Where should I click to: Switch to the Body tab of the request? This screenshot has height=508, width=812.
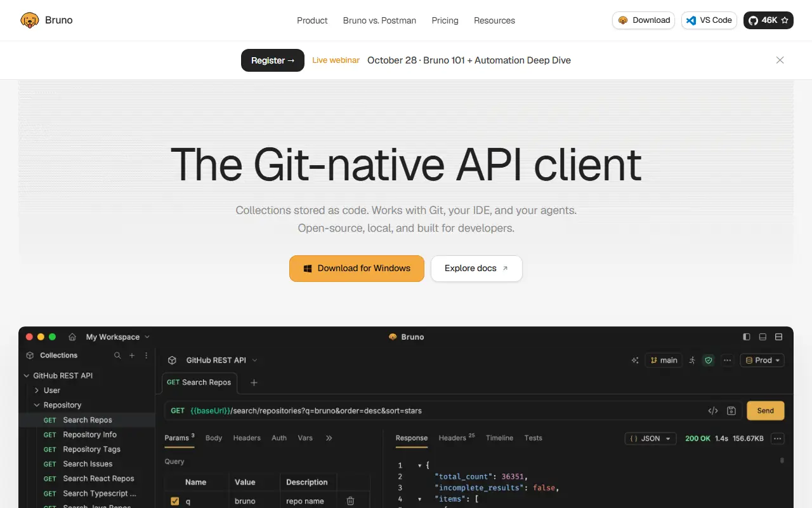click(214, 438)
